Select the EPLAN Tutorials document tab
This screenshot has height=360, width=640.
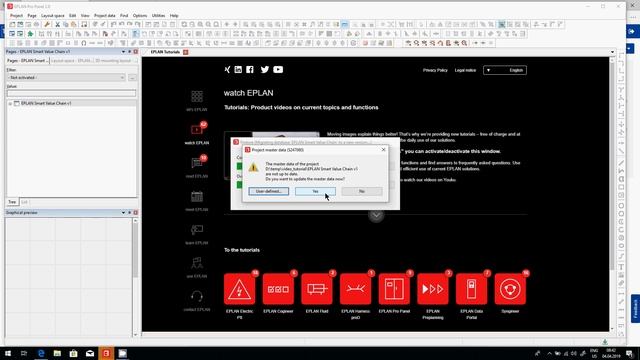165,52
